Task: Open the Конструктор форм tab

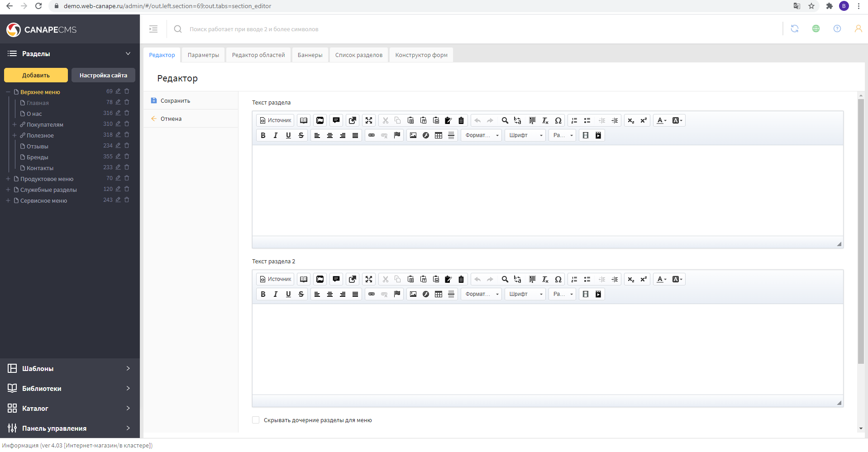Action: pos(421,55)
